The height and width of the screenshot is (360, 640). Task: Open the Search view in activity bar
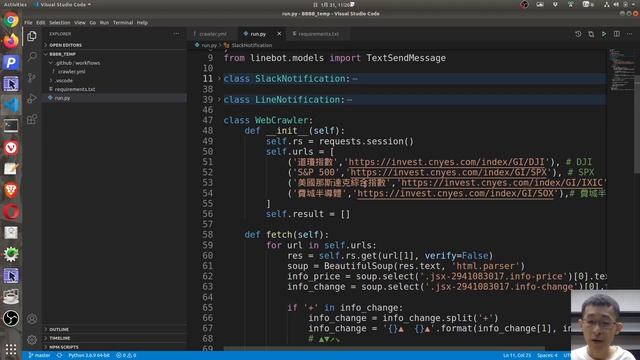click(x=32, y=56)
